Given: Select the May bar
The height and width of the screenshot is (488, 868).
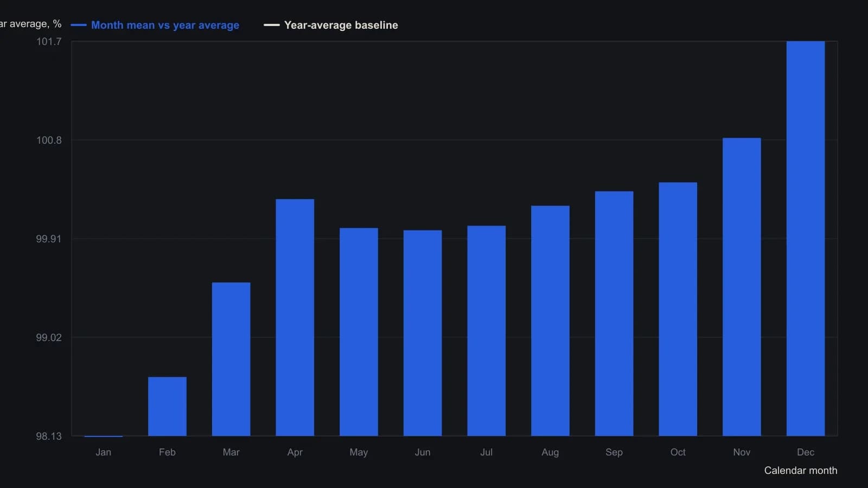Looking at the screenshot, I should [359, 332].
